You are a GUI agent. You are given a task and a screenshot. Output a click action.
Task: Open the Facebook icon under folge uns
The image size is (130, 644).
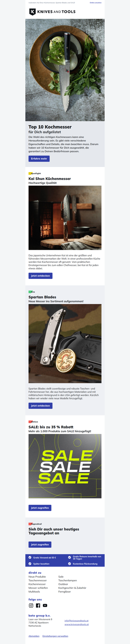pyautogui.click(x=38, y=605)
